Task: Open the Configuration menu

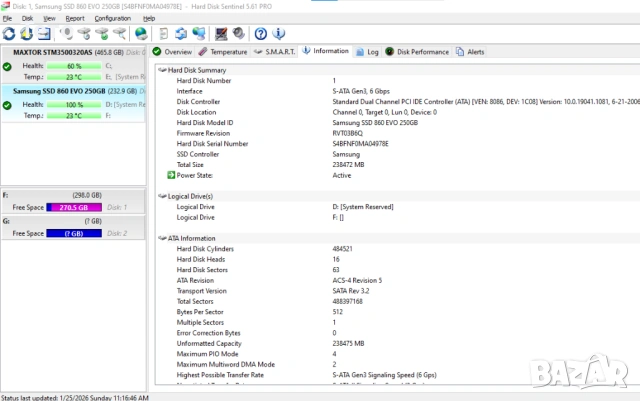Action: click(112, 18)
